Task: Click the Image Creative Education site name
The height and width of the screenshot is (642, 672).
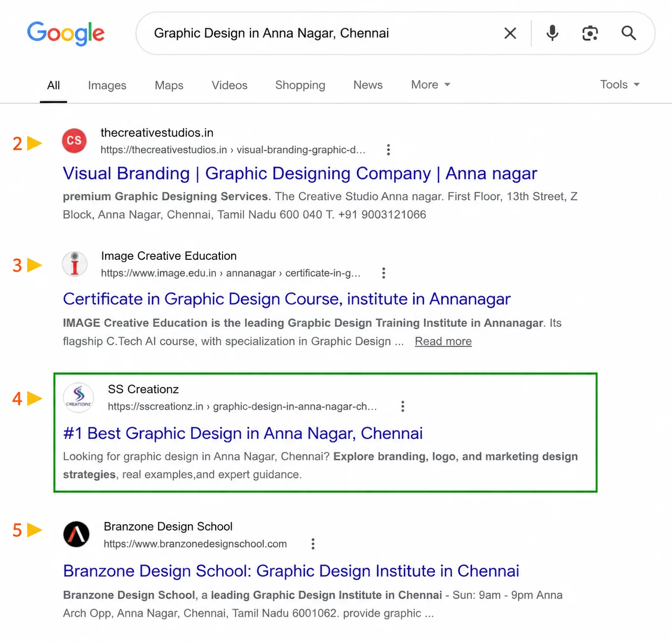Action: 169,256
